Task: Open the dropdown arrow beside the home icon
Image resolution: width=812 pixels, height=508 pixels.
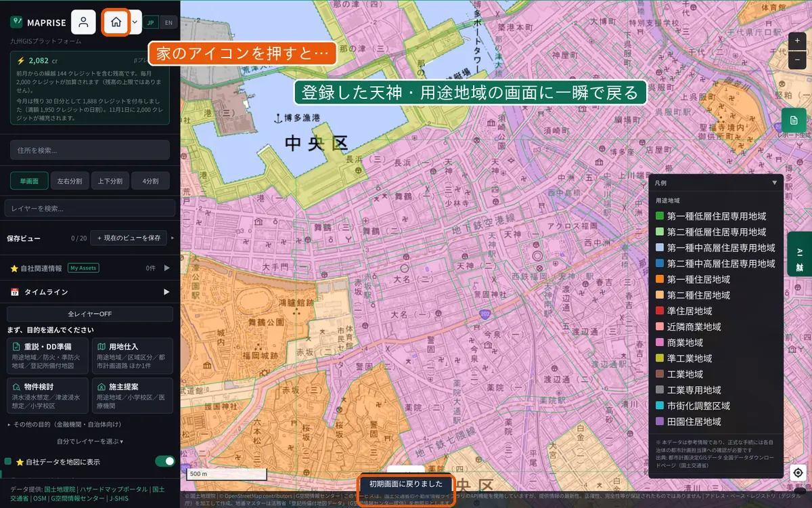Action: [135, 22]
